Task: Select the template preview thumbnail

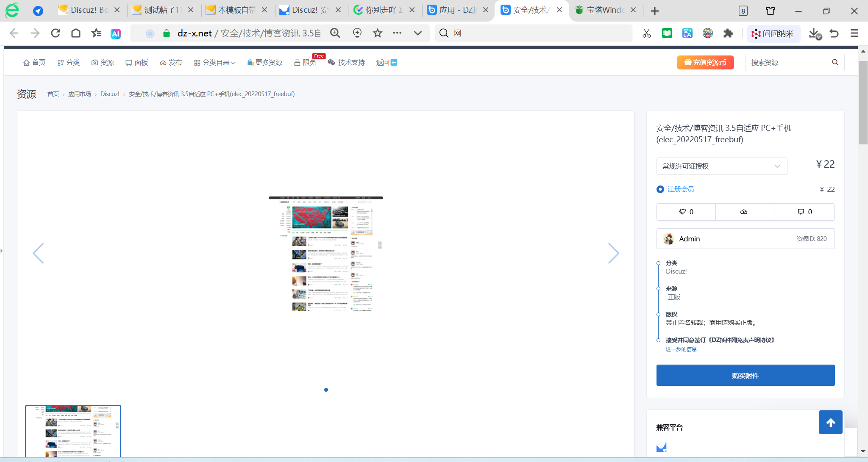Action: [73, 431]
